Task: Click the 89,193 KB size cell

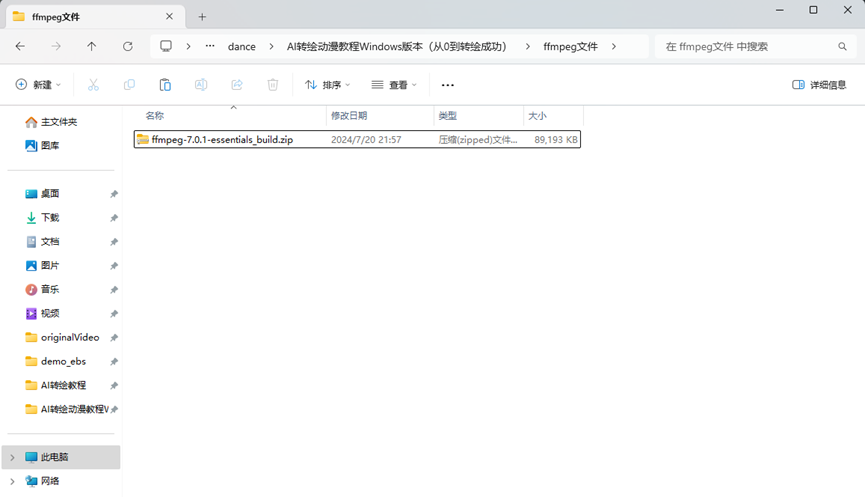Action: [x=556, y=140]
